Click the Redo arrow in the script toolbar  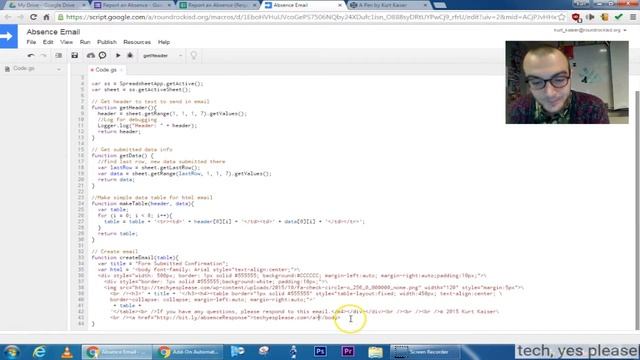[x=44, y=55]
